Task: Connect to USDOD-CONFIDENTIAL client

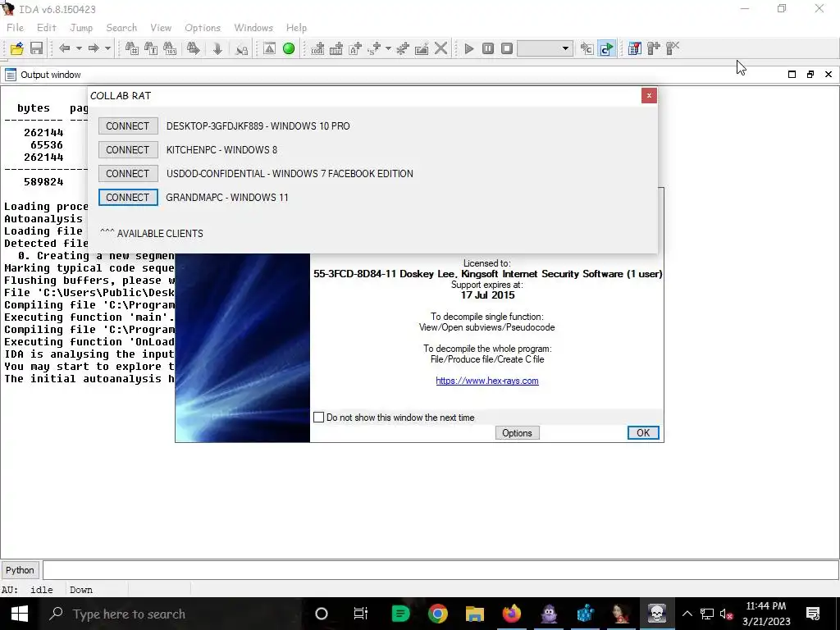Action: click(x=127, y=174)
